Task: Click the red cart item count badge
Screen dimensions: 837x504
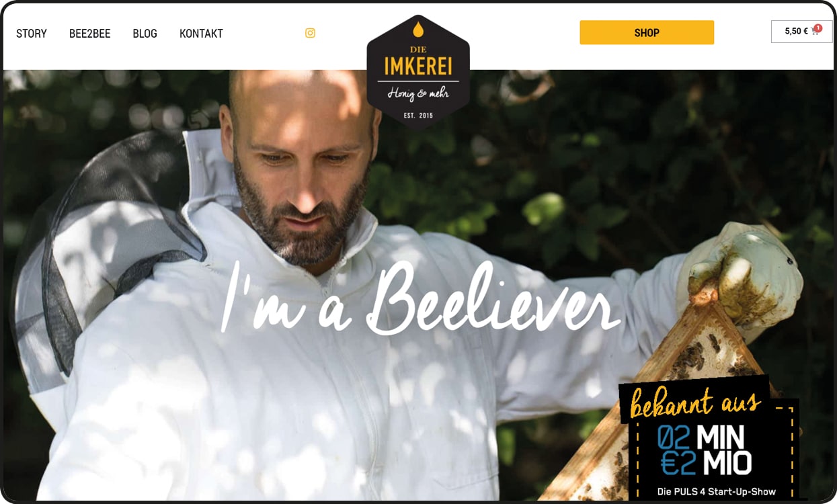Action: tap(818, 28)
